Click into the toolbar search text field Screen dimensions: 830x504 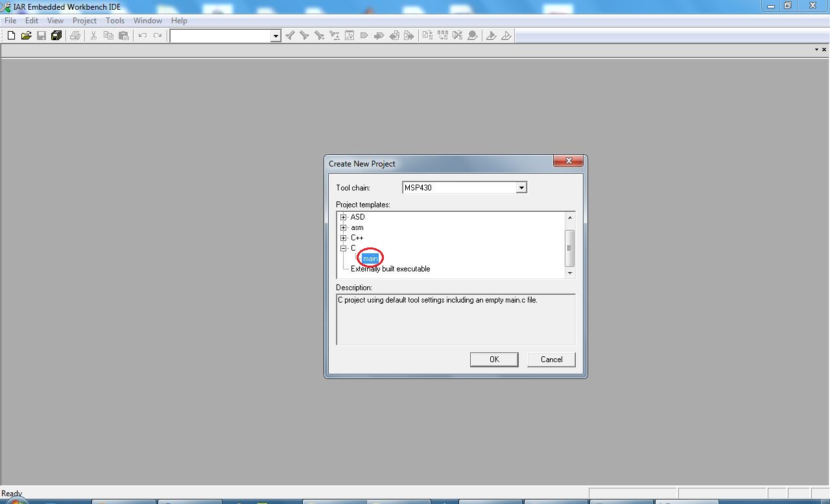point(220,36)
